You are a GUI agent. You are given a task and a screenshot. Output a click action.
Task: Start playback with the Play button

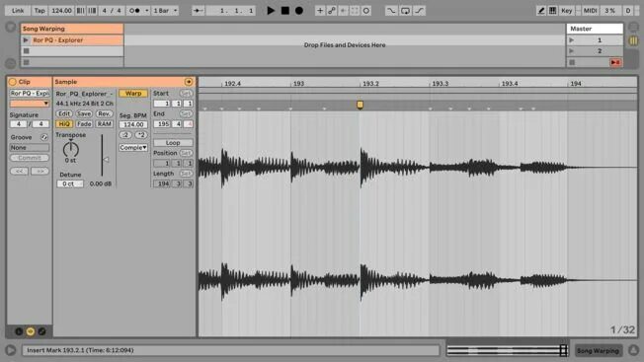pyautogui.click(x=271, y=11)
